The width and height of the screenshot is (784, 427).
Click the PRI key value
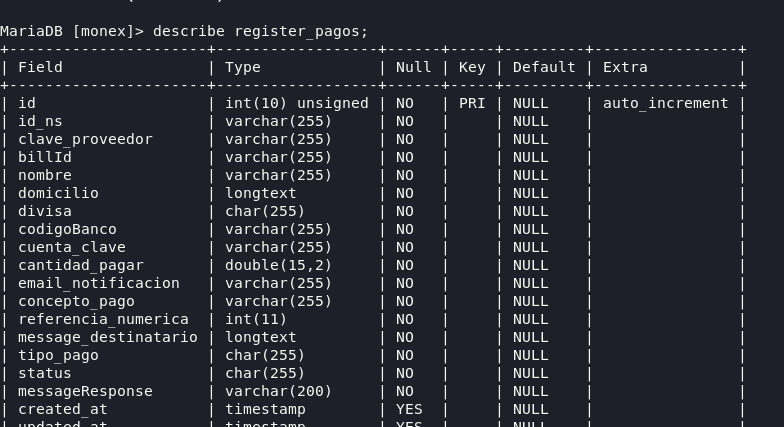click(x=472, y=103)
